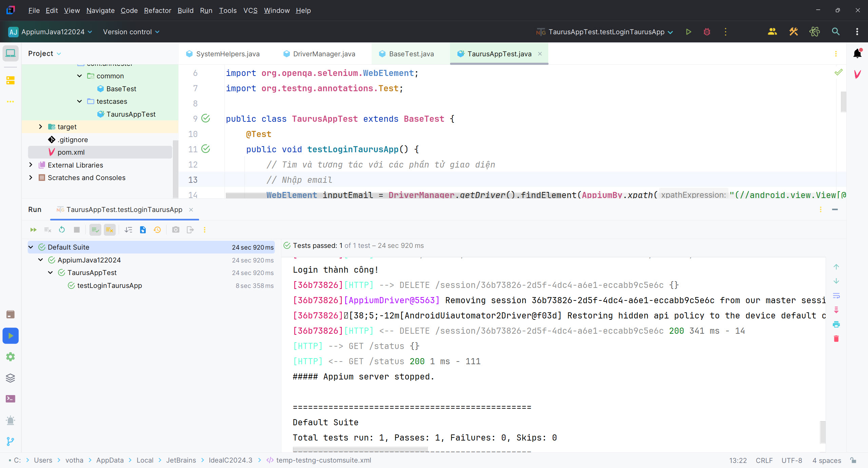The image size is (868, 468).
Task: Stop the running process icon
Action: pyautogui.click(x=77, y=230)
